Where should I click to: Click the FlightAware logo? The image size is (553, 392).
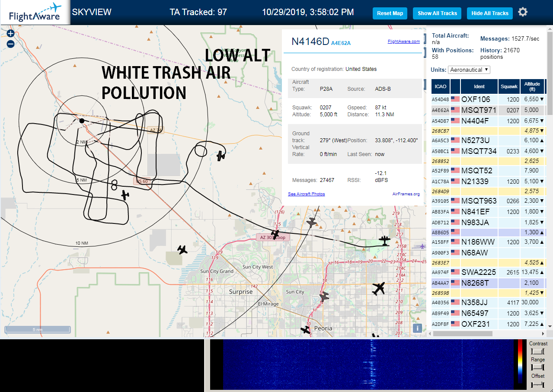[35, 13]
